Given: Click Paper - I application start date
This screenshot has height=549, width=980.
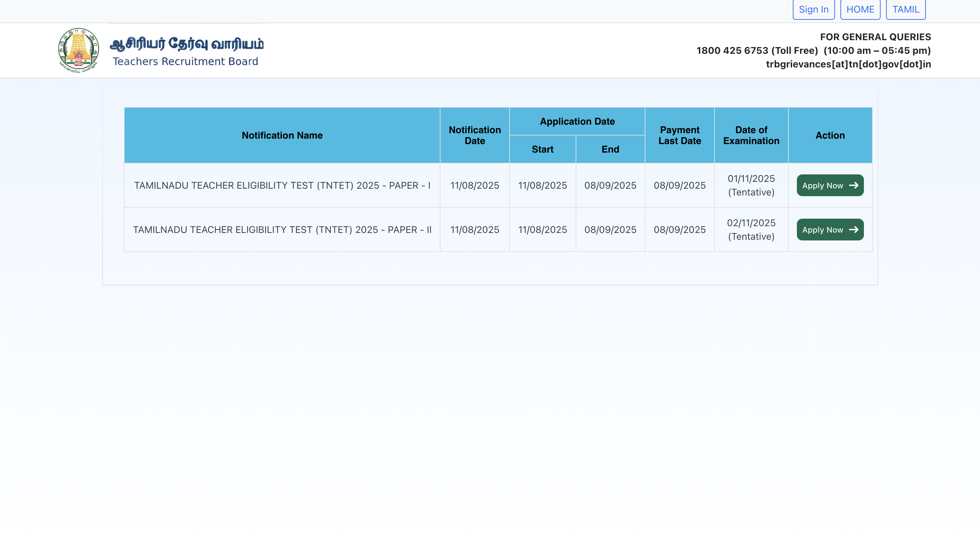Looking at the screenshot, I should (x=543, y=185).
